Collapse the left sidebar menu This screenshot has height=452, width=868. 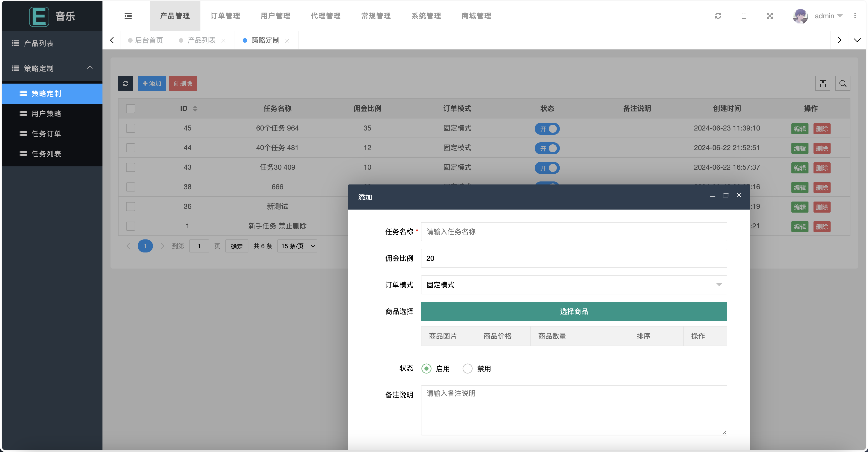pyautogui.click(x=128, y=16)
